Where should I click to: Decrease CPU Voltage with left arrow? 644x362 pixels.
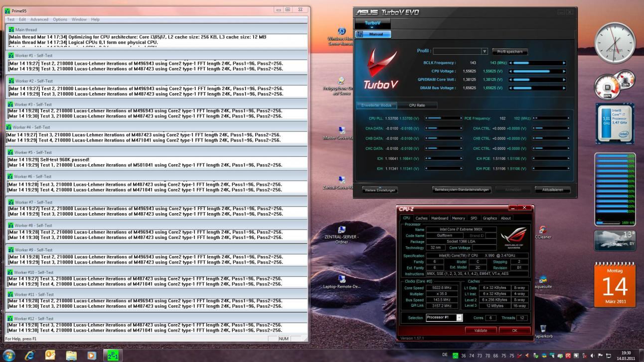tap(510, 71)
